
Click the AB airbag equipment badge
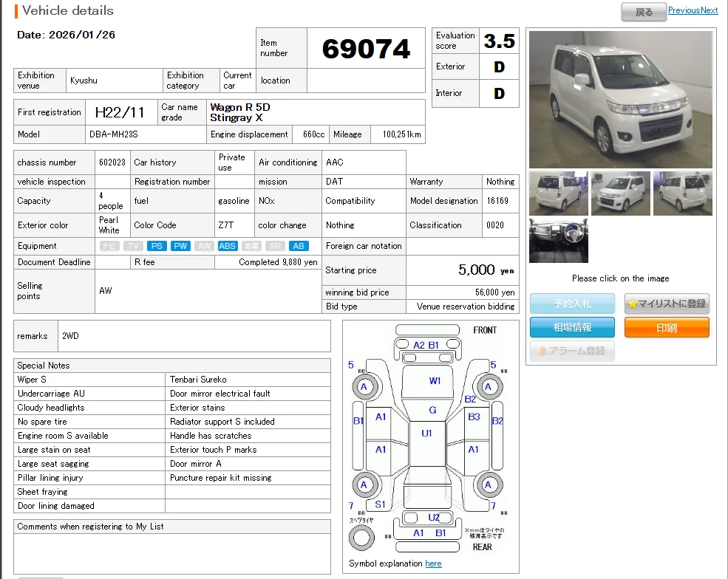(x=299, y=246)
